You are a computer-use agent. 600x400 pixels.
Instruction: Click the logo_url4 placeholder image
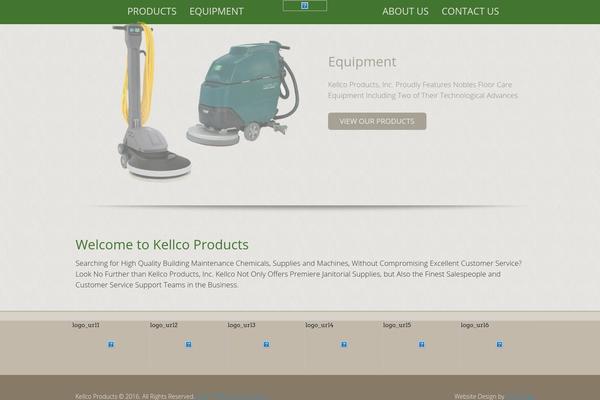344,344
